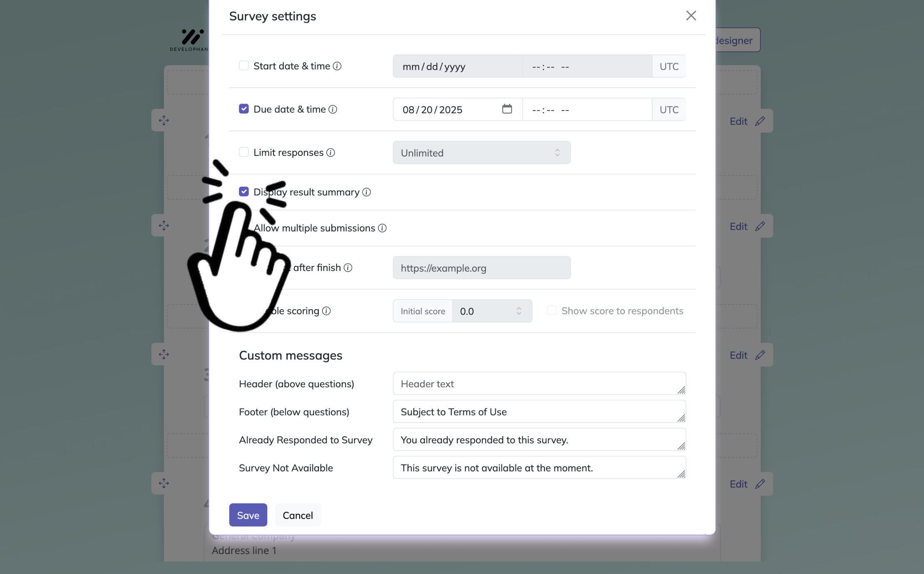Click info icon beside scoring label

pyautogui.click(x=326, y=311)
